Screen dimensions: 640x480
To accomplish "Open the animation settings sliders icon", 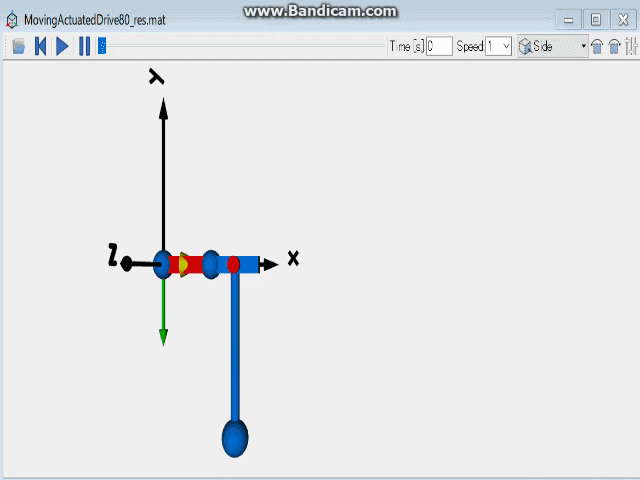I will pyautogui.click(x=630, y=46).
